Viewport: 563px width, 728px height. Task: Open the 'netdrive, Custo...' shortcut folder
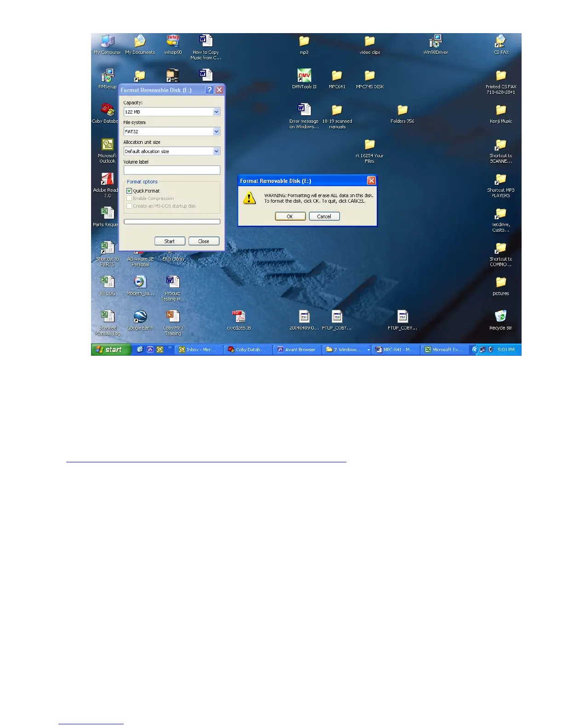tap(501, 220)
